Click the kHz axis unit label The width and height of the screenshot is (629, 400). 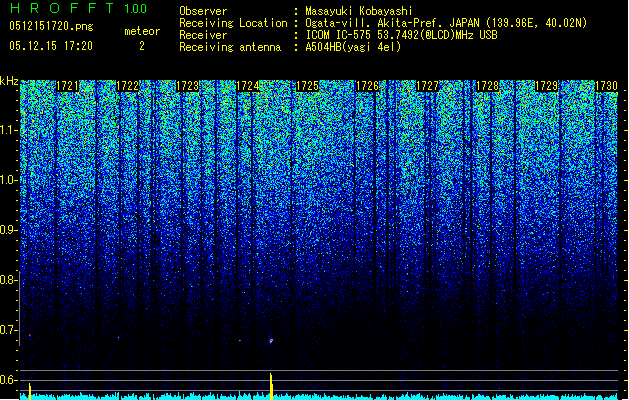(9, 81)
